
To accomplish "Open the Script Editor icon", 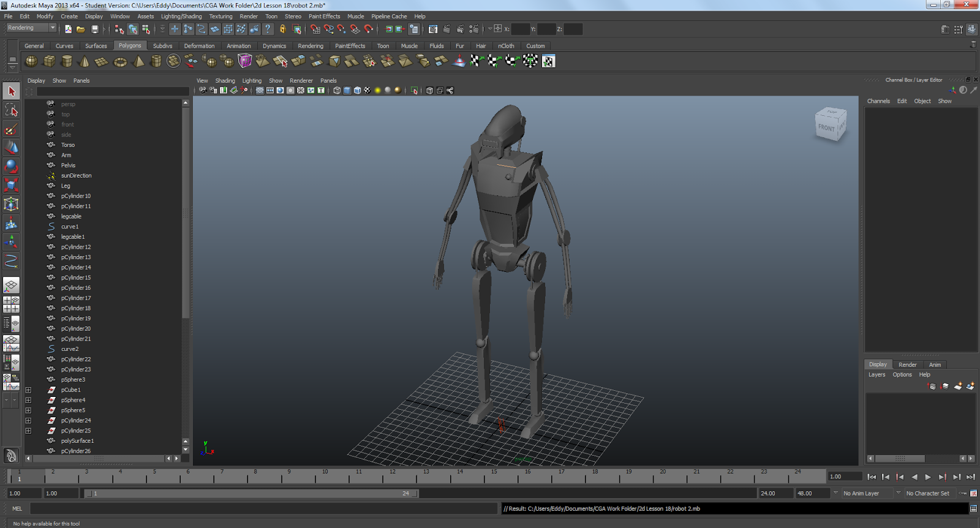I will pos(973,508).
